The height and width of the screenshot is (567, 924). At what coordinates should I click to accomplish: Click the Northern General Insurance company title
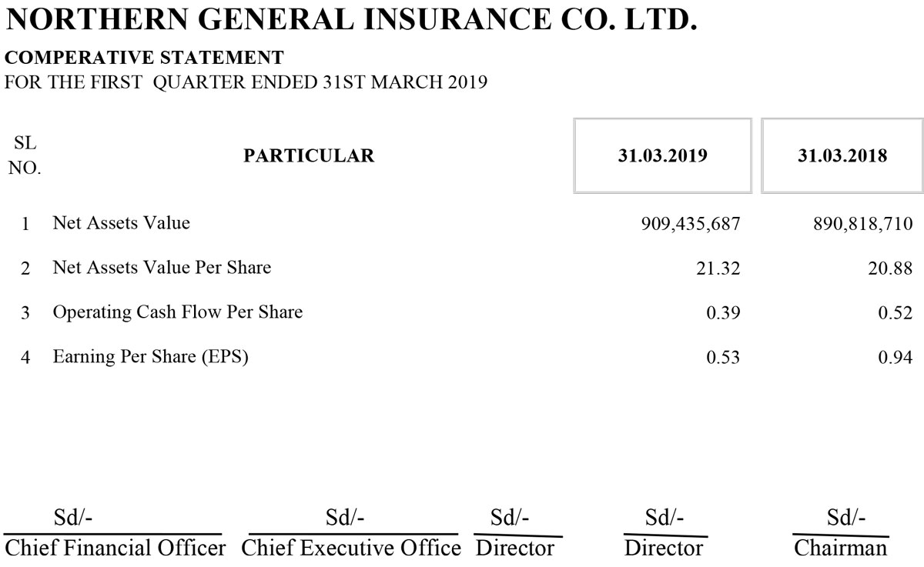pyautogui.click(x=351, y=20)
